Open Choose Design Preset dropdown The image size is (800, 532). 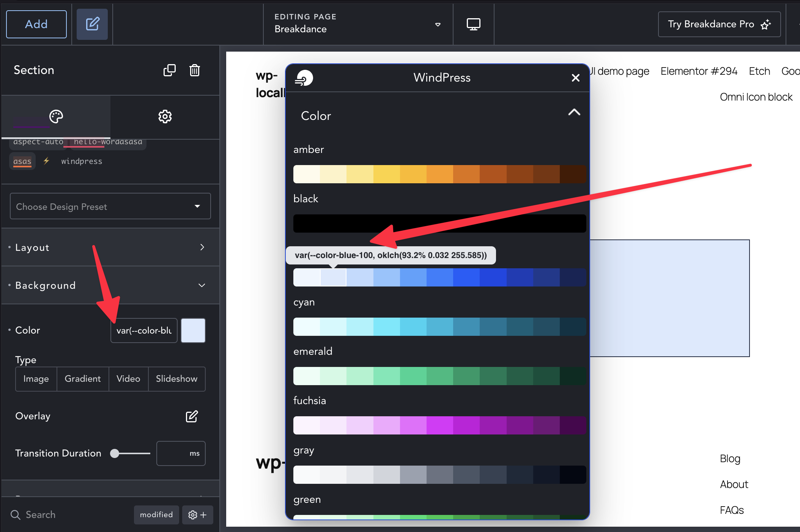(110, 206)
